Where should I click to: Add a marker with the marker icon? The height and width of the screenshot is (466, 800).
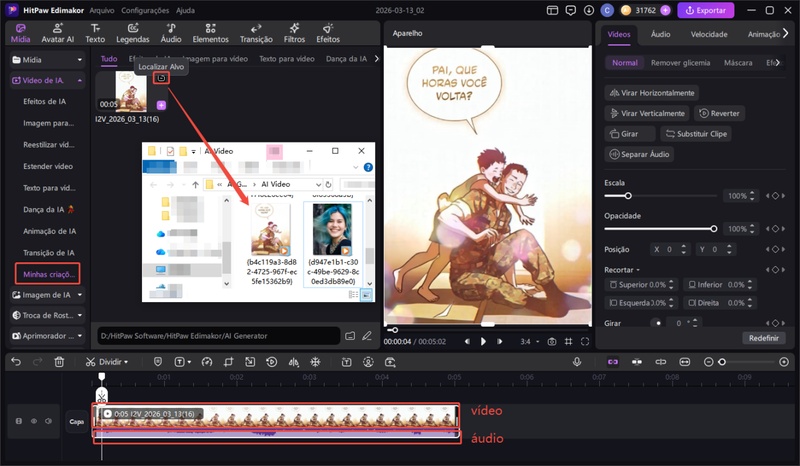(x=158, y=362)
